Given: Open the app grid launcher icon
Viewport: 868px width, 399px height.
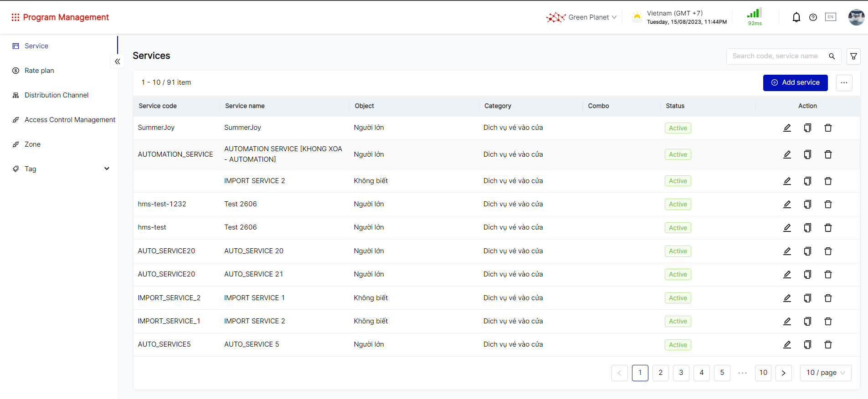Looking at the screenshot, I should (x=15, y=17).
